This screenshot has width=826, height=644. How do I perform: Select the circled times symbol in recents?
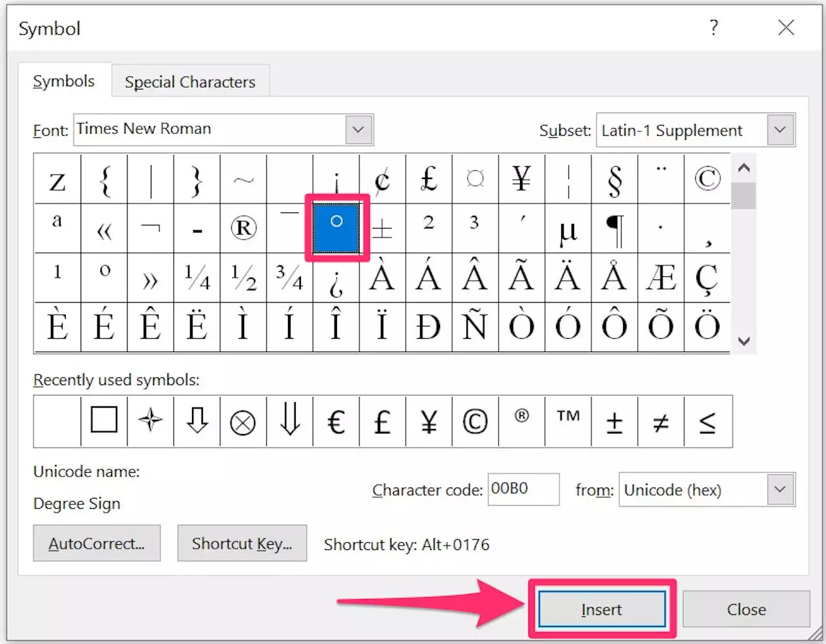coord(243,422)
